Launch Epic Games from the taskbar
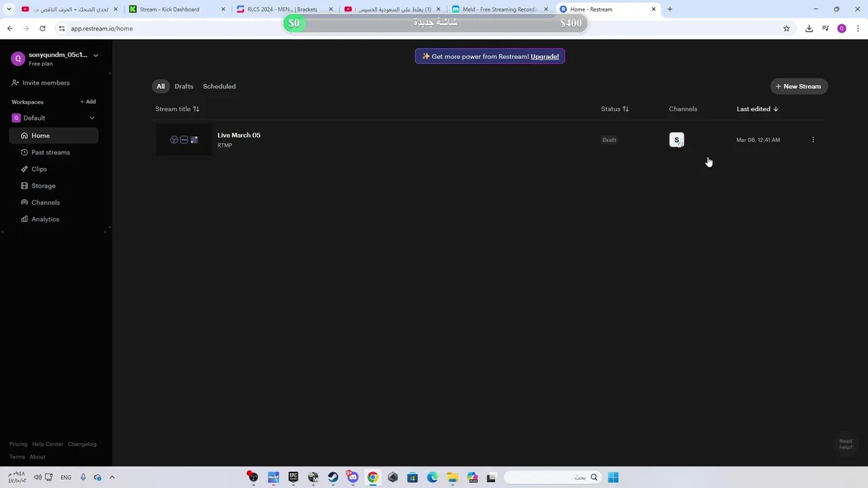This screenshot has height=488, width=868. click(x=293, y=477)
